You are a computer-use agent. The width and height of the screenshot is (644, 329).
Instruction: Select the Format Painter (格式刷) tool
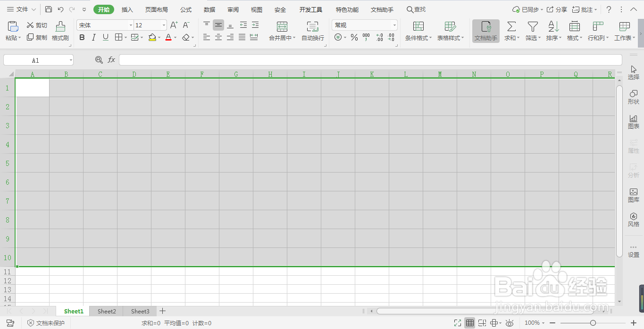(x=60, y=31)
